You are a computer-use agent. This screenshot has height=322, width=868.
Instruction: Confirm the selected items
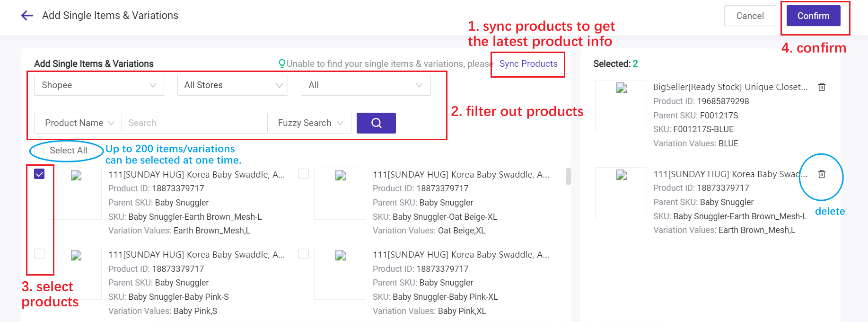tap(814, 16)
